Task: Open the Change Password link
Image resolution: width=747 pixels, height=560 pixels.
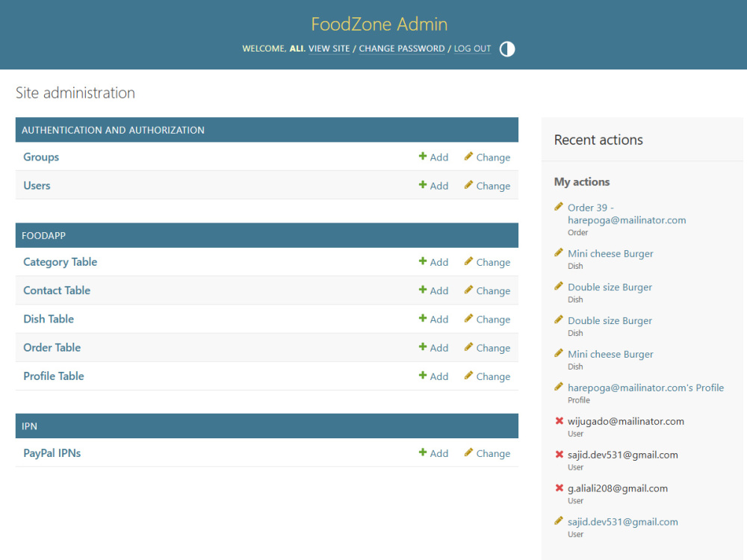Action: click(402, 49)
